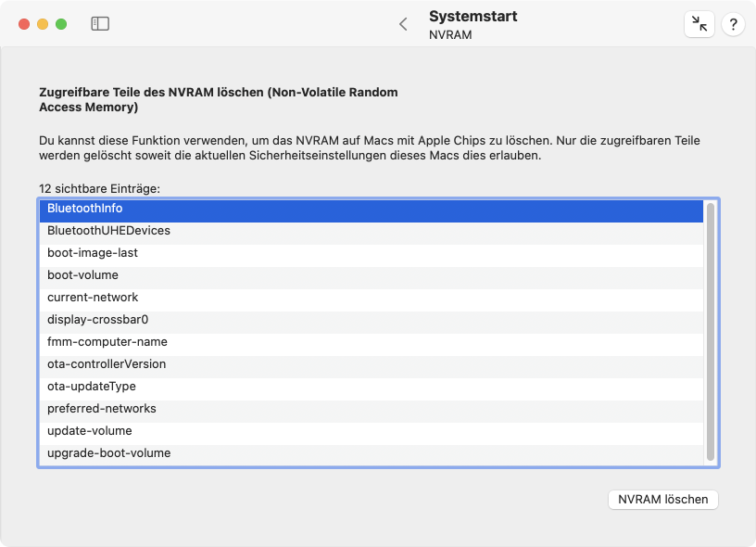Open help with the question mark
The width and height of the screenshot is (756, 547).
(x=733, y=23)
